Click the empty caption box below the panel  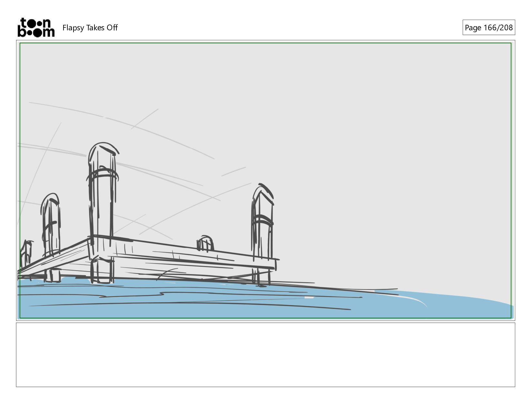pyautogui.click(x=265, y=355)
